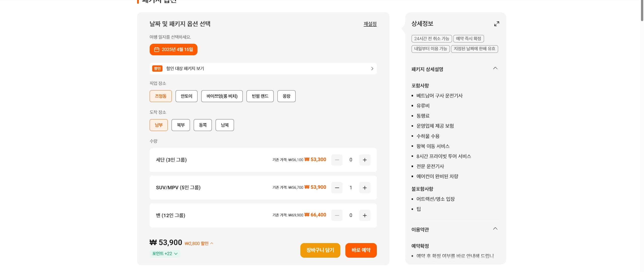Choose 북부 as arrival area
This screenshot has width=644, height=272.
coord(181,125)
